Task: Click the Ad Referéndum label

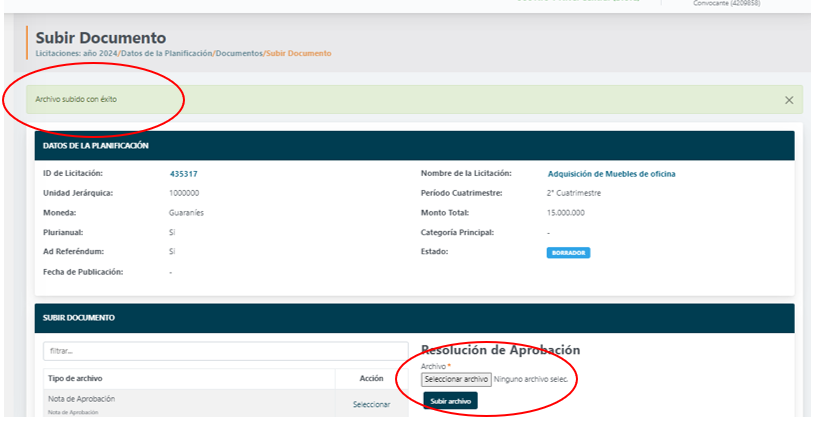Action: coord(73,252)
